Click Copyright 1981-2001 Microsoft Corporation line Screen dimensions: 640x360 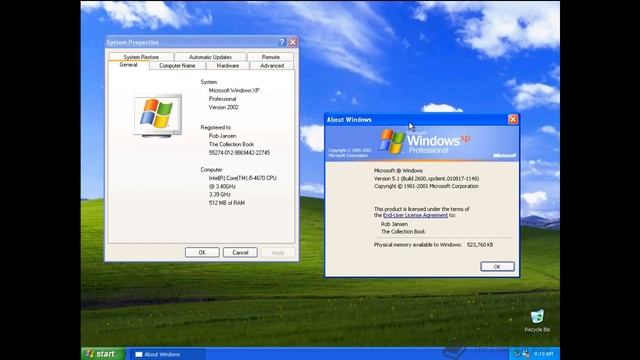426,186
